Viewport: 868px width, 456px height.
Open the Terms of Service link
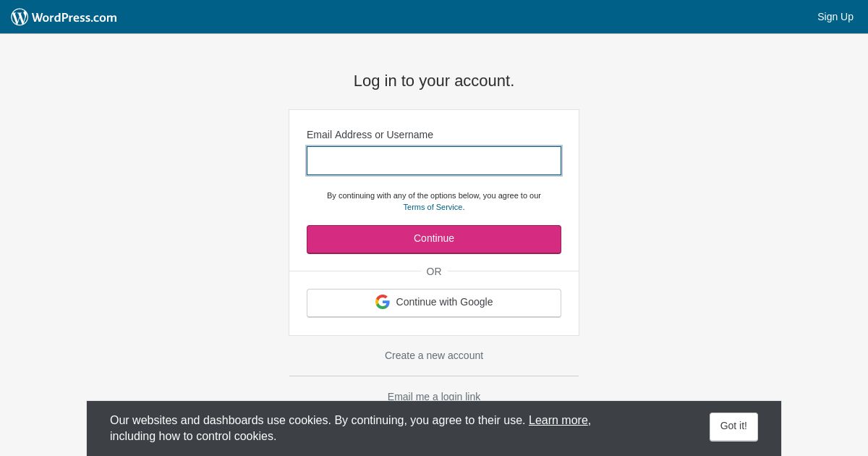tap(433, 207)
